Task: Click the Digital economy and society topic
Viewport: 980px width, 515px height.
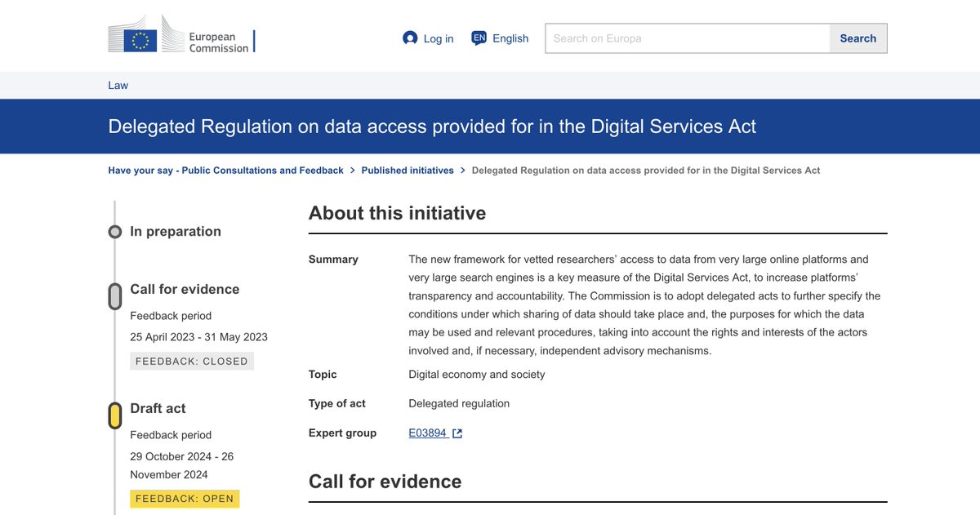Action: (x=477, y=375)
